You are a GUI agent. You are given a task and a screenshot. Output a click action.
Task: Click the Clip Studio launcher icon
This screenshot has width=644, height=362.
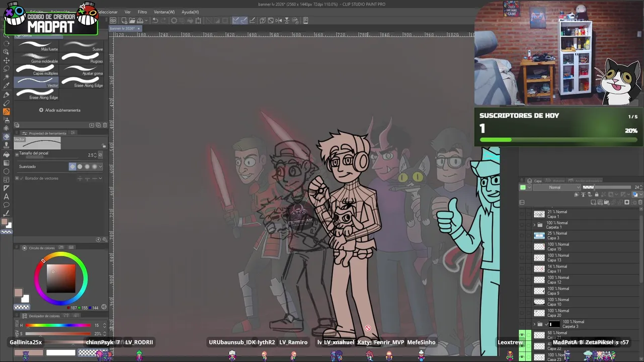[114, 21]
